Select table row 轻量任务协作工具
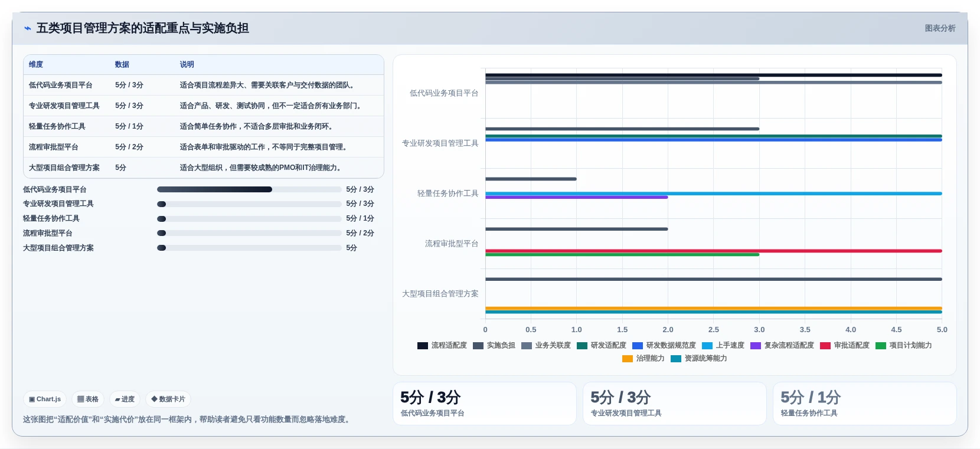Image resolution: width=980 pixels, height=449 pixels. 204,126
